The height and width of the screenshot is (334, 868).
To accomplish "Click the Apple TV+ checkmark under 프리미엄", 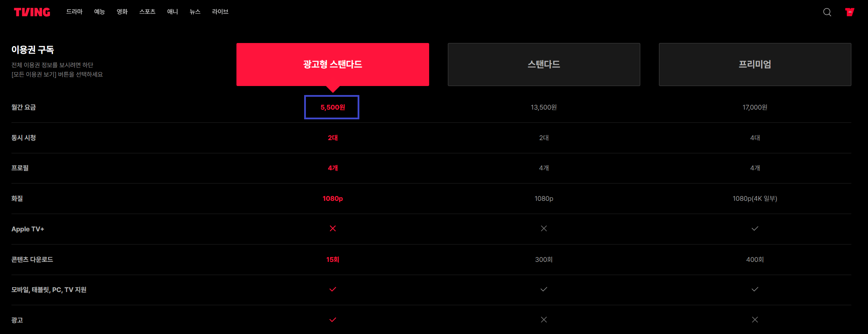I will 755,229.
